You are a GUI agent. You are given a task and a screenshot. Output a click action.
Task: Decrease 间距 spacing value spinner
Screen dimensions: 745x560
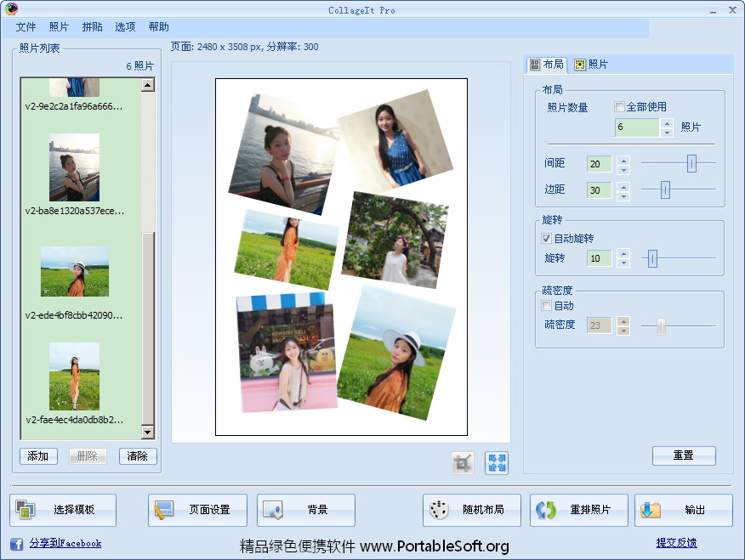click(623, 169)
